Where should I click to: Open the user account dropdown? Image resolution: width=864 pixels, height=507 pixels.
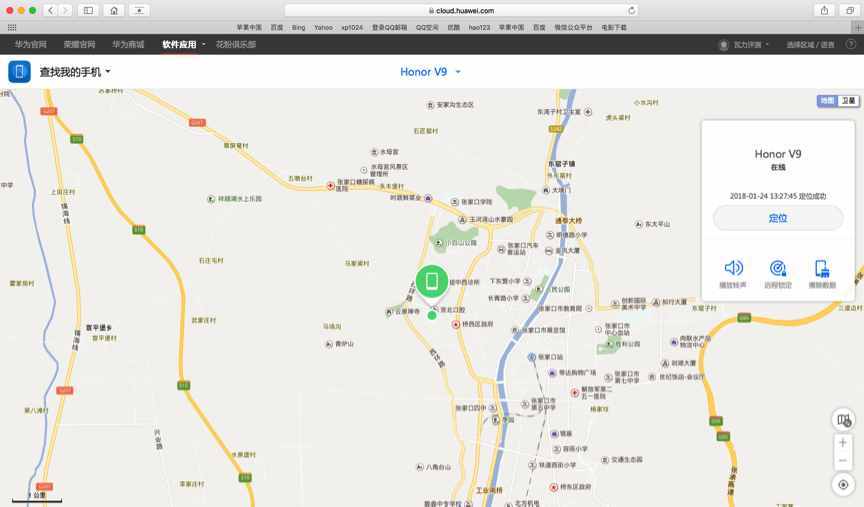click(752, 45)
